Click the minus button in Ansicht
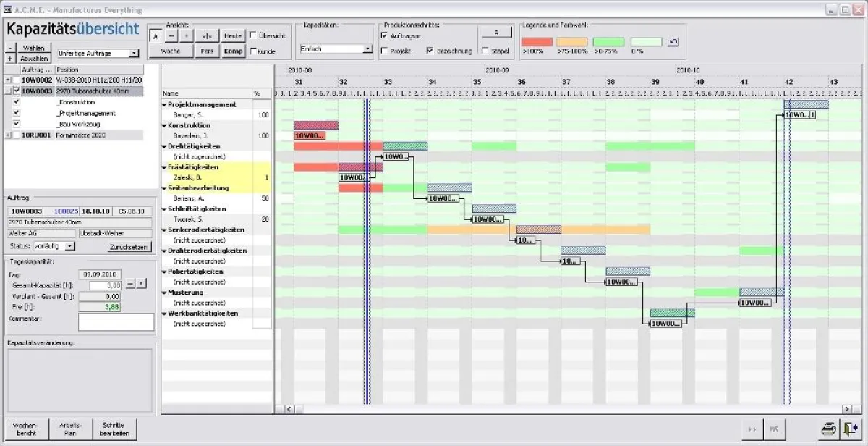The width and height of the screenshot is (868, 446). click(x=171, y=35)
